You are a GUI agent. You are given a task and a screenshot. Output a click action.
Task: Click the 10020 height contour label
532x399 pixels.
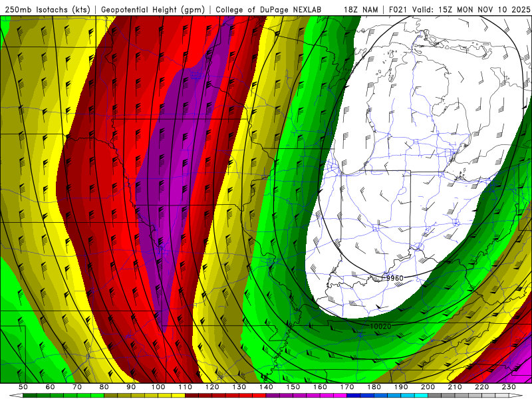point(380,326)
